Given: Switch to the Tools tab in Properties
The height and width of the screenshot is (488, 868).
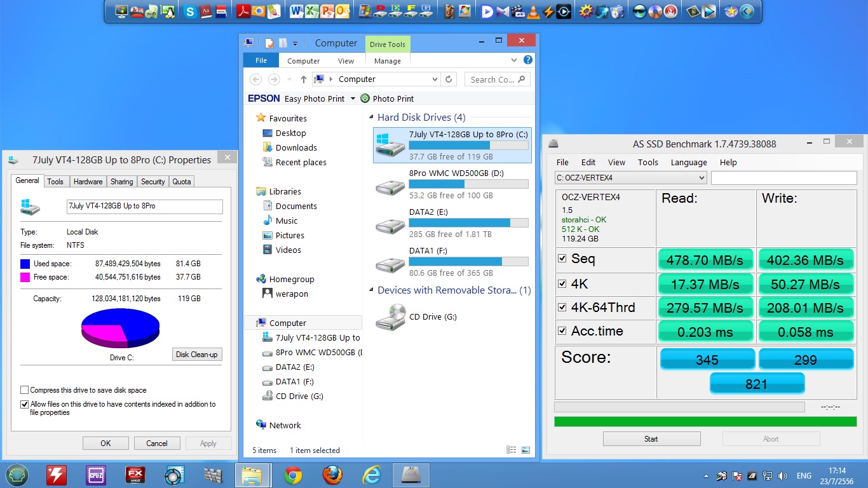Looking at the screenshot, I should [x=55, y=182].
